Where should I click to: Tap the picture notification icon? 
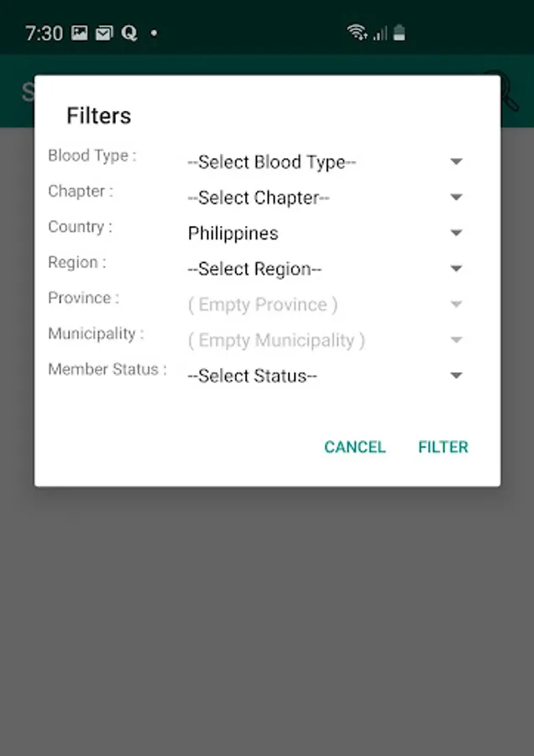(79, 34)
